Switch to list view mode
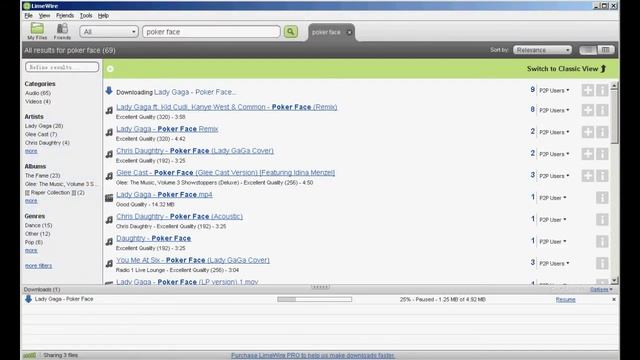 (588, 50)
